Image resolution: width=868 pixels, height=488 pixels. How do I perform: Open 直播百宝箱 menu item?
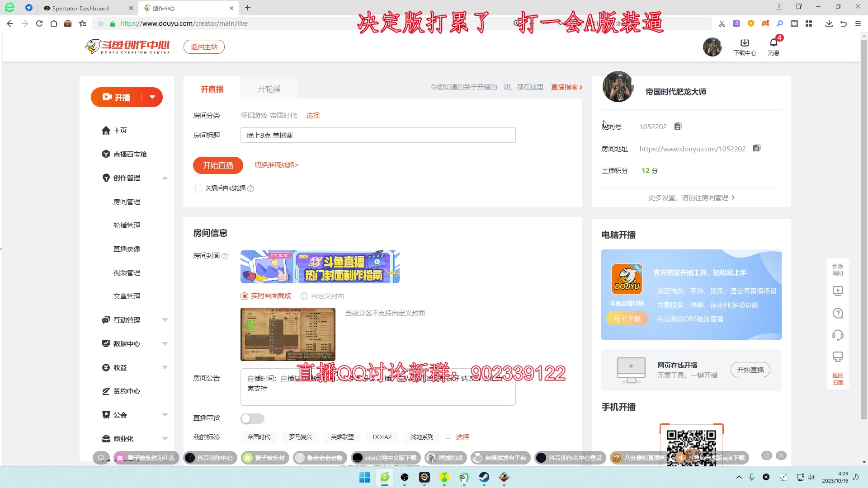pos(124,154)
